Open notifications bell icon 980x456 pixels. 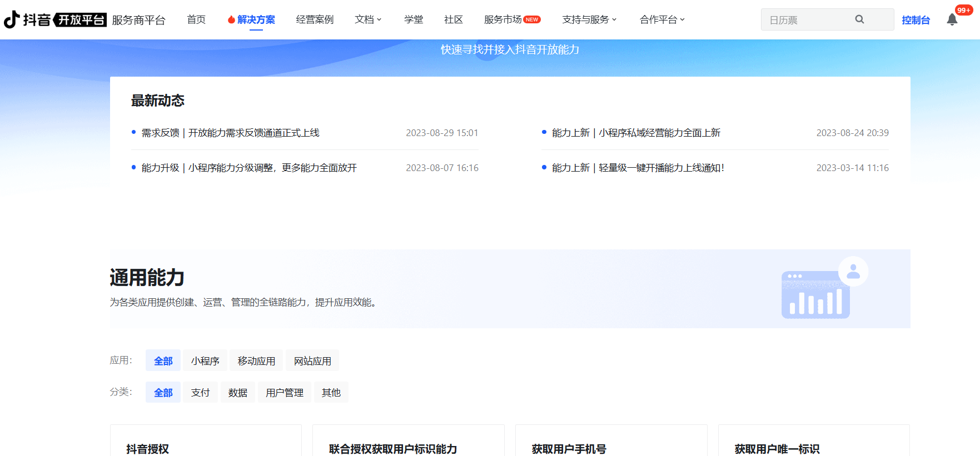pos(952,20)
